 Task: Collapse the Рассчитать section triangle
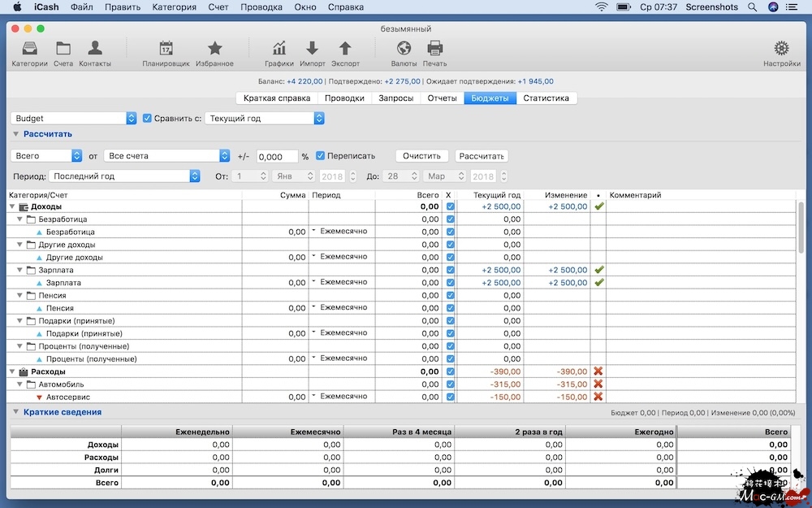pos(15,134)
